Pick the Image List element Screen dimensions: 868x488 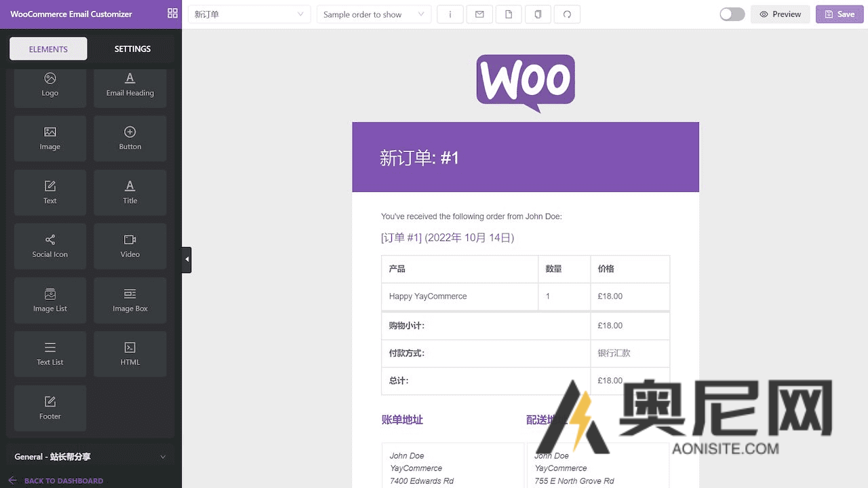pos(50,300)
